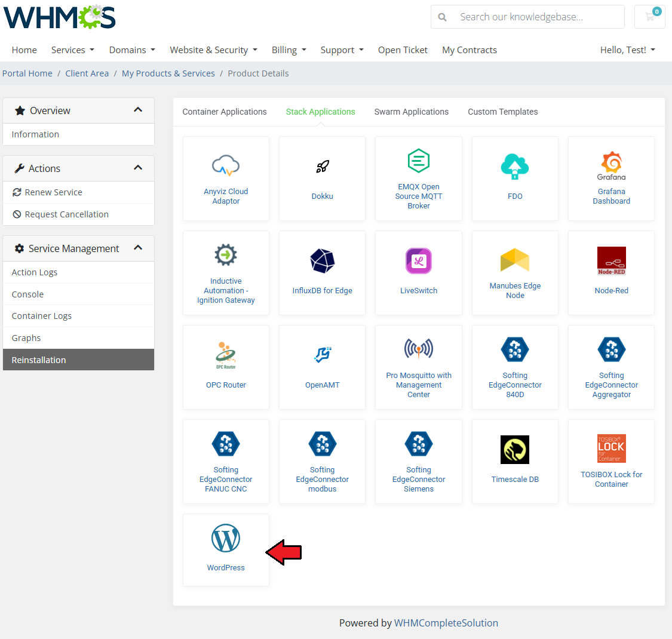Choose the TOSIBOX Lock for Container icon

click(611, 448)
